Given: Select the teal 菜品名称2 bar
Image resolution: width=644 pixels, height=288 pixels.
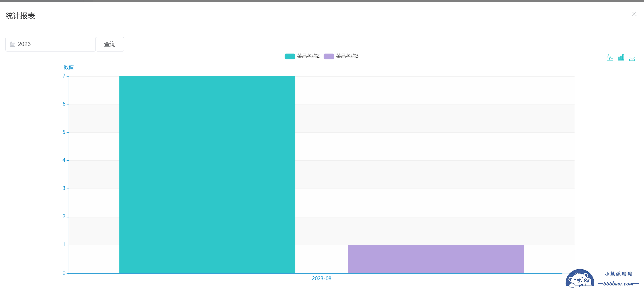Looking at the screenshot, I should 207,175.
